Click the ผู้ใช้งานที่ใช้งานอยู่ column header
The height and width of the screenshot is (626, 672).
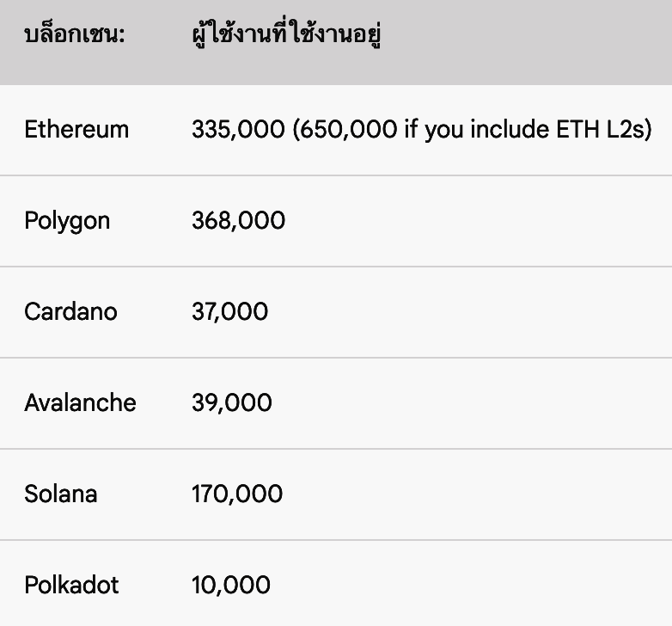[x=287, y=39]
